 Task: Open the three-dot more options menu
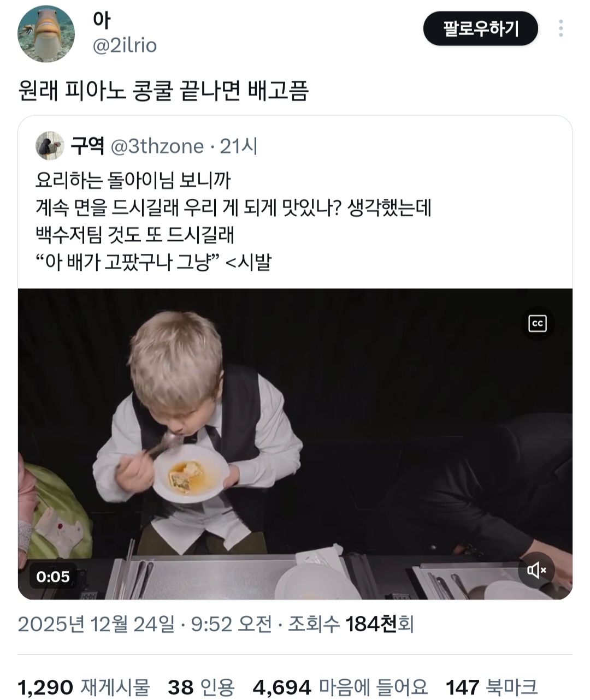tap(561, 28)
